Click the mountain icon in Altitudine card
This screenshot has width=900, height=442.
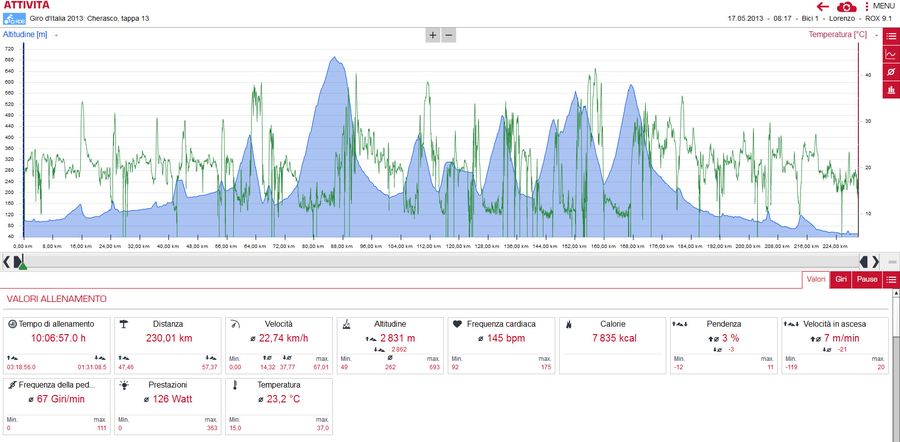tap(346, 324)
